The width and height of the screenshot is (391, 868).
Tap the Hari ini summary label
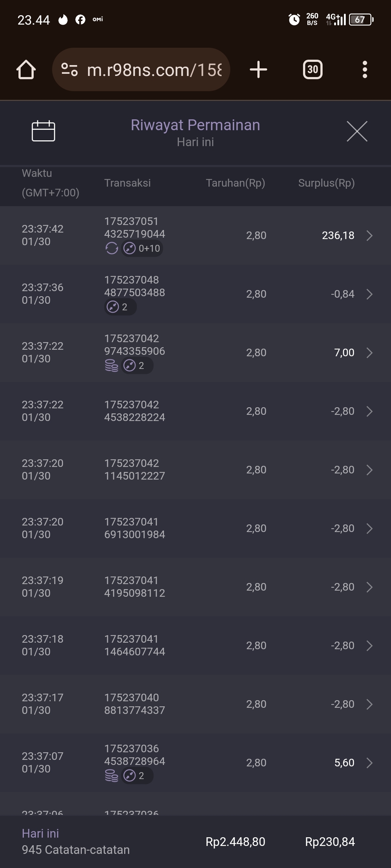(x=40, y=833)
